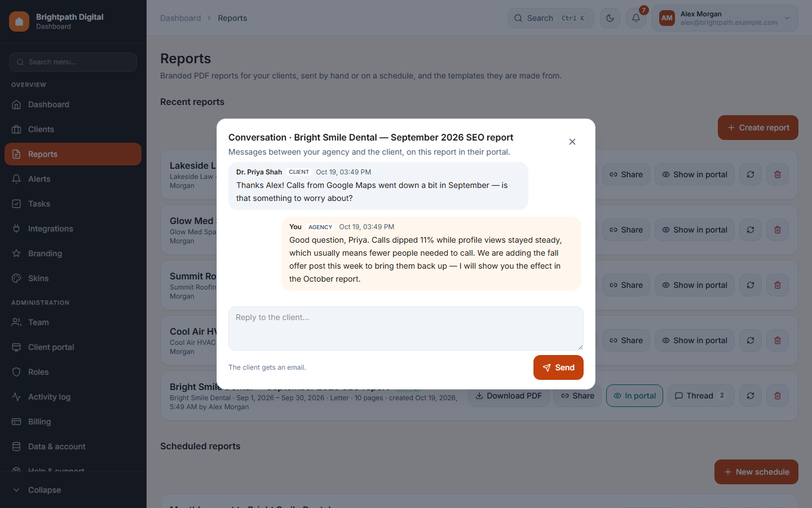Open Tasks in the sidebar
The image size is (812, 508).
click(73, 204)
